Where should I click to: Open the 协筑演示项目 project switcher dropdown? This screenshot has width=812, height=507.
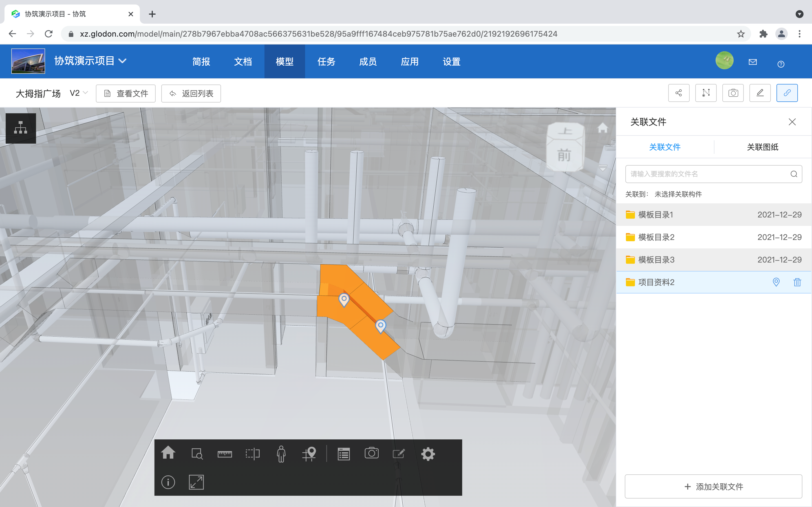pyautogui.click(x=123, y=61)
